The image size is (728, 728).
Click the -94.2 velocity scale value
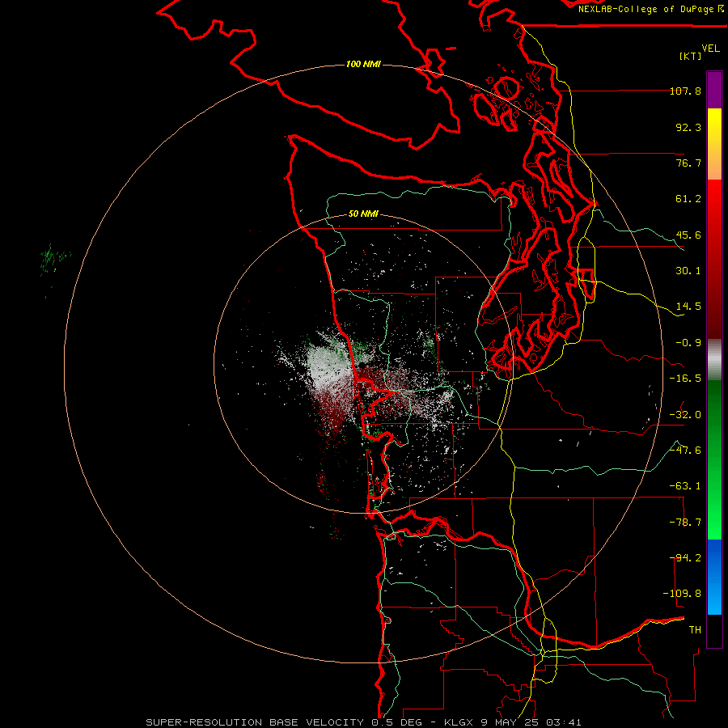click(685, 558)
